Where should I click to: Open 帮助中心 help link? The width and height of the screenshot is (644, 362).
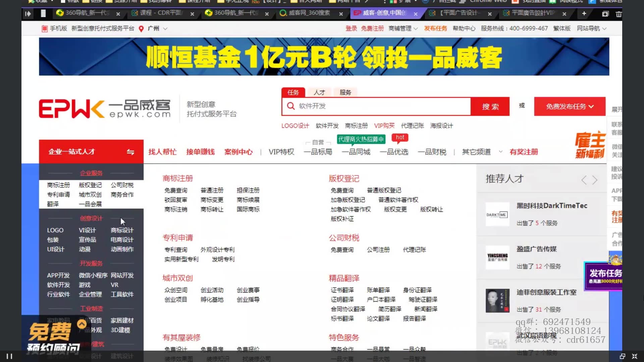(x=464, y=28)
